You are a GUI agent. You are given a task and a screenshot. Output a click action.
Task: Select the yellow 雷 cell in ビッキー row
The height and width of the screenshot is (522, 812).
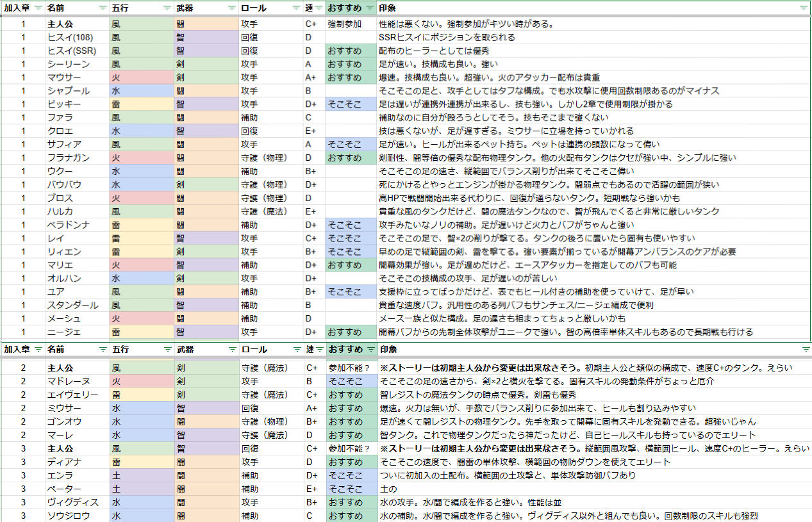(142, 104)
